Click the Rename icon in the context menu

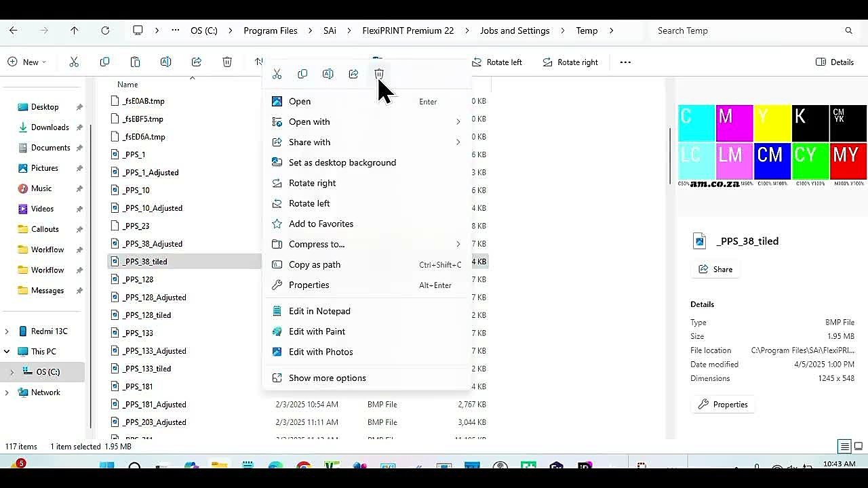point(328,74)
